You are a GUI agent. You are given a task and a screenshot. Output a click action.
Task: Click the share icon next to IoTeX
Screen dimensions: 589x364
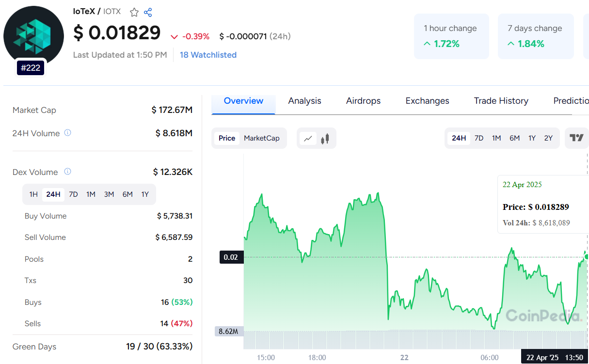pos(148,12)
